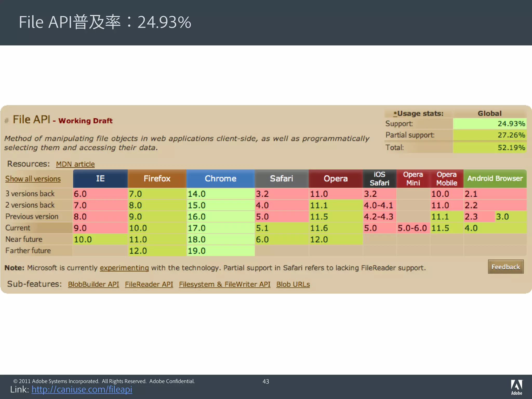Click the slide page number 43
Viewport: 532px width, 399px height.
pos(266,381)
